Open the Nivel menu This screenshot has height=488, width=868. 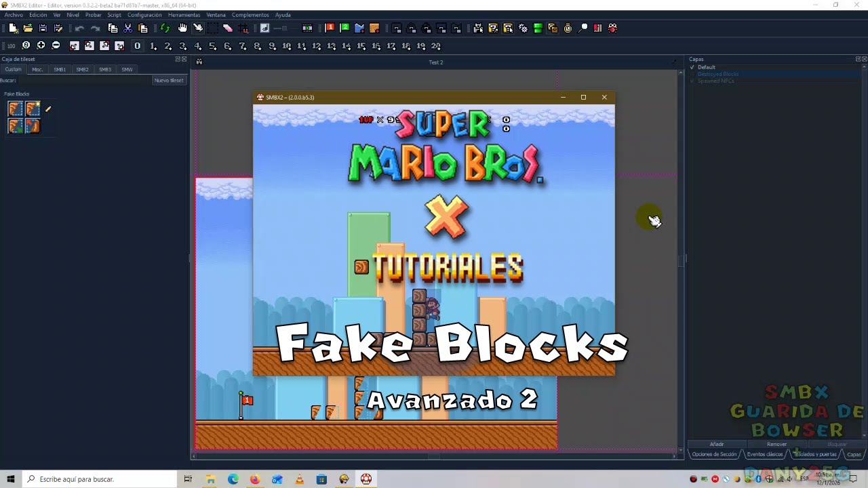point(73,15)
